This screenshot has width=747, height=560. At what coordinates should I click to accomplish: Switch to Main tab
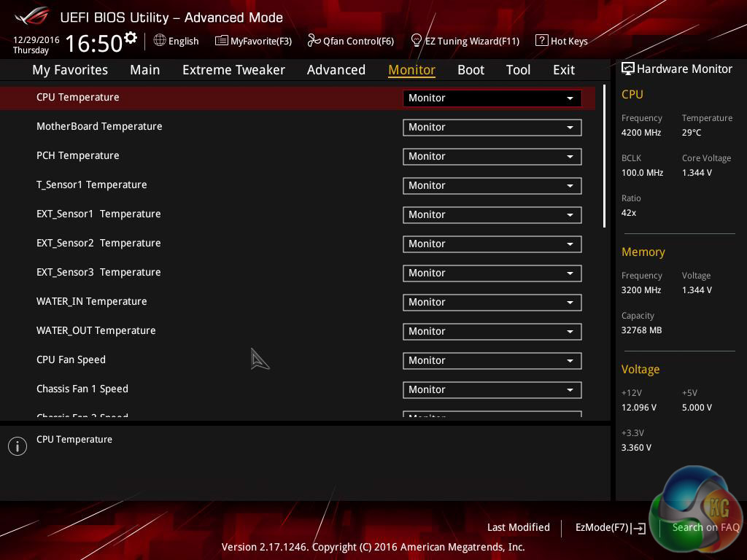point(145,70)
